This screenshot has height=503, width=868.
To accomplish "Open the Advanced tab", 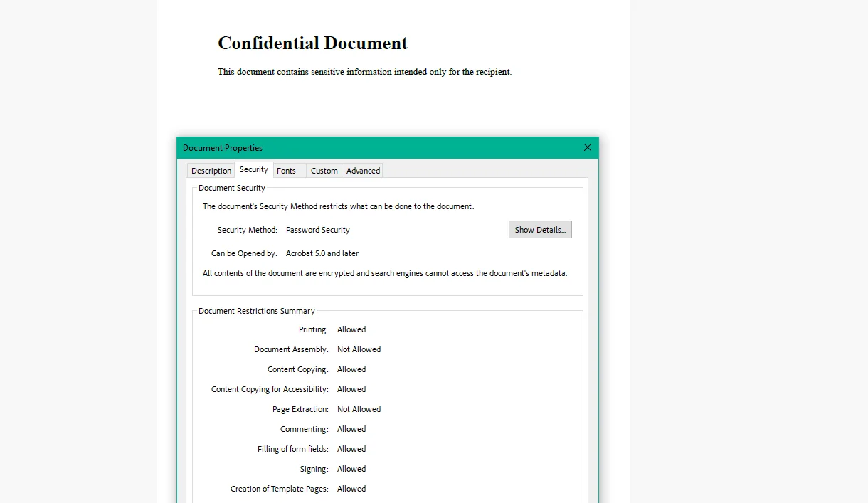I will (x=363, y=171).
